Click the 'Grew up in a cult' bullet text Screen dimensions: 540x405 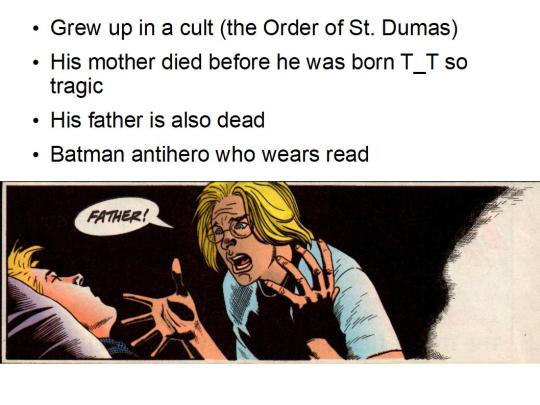coord(254,28)
